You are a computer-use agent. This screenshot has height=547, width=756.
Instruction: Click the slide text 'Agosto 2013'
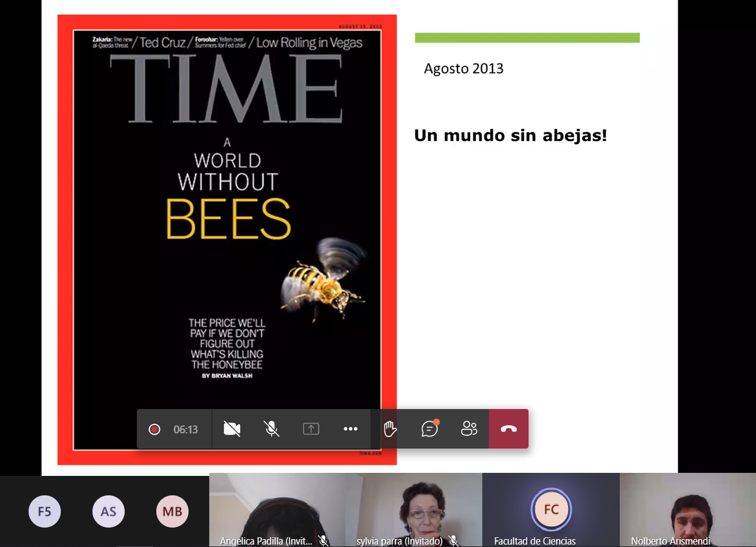click(x=464, y=69)
